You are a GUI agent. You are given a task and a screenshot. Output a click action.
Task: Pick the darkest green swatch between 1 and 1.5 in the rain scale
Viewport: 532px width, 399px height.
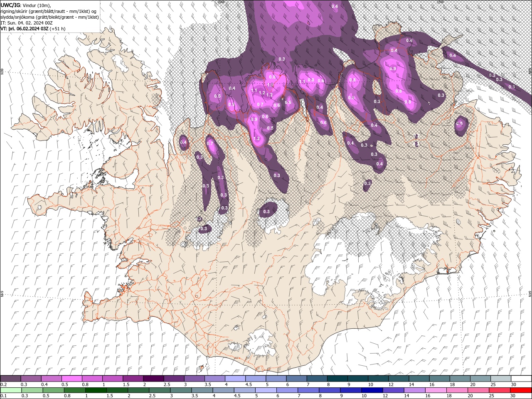[96, 390]
